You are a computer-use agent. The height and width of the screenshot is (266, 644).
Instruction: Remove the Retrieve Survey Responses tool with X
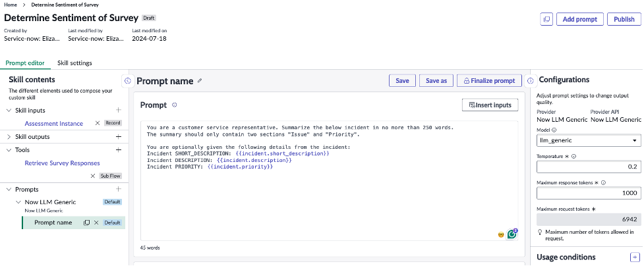[x=93, y=176]
